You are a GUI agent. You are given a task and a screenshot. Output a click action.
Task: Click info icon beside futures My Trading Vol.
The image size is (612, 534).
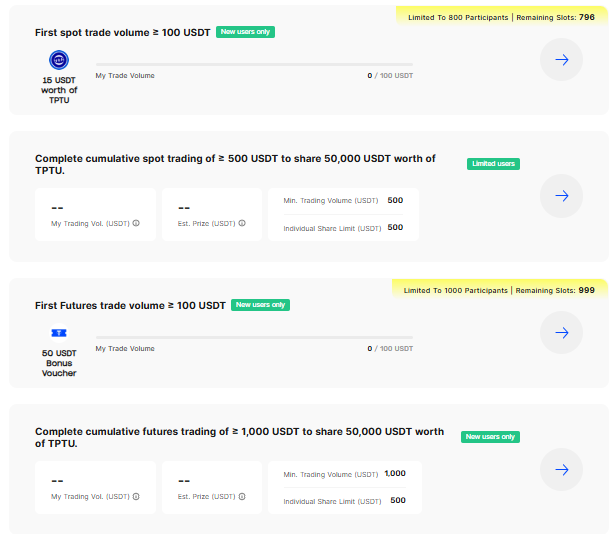tap(136, 497)
